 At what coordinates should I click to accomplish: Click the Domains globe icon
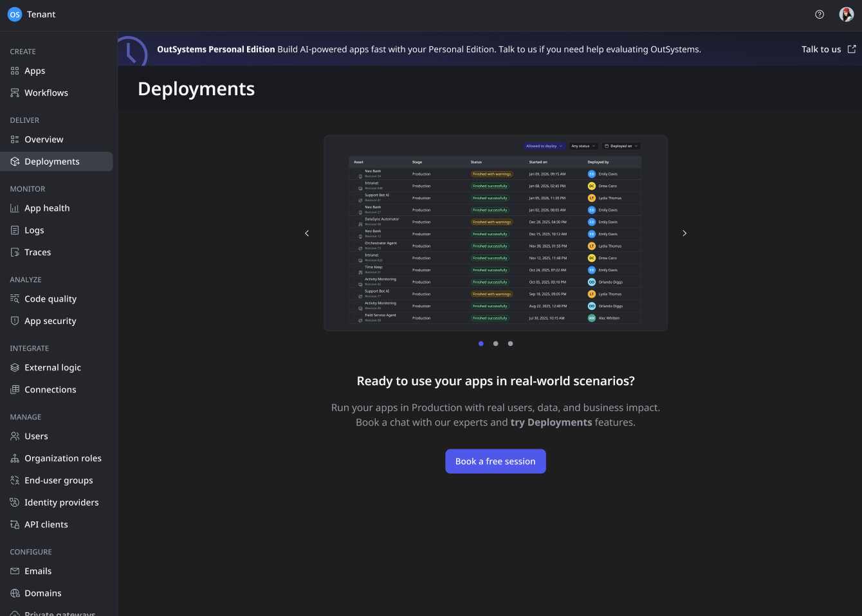tap(15, 593)
